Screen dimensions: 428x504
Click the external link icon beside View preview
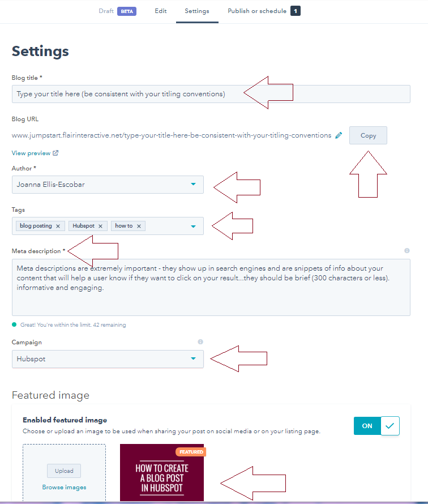55,153
